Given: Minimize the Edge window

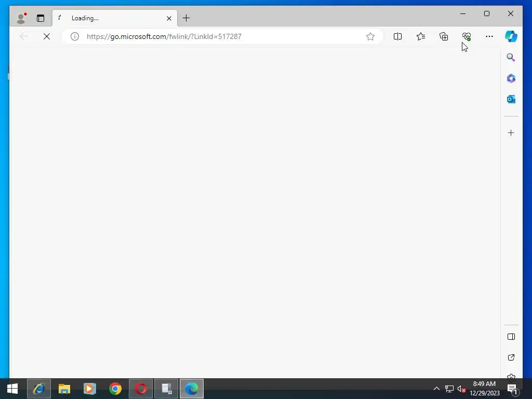Looking at the screenshot, I should (x=463, y=14).
